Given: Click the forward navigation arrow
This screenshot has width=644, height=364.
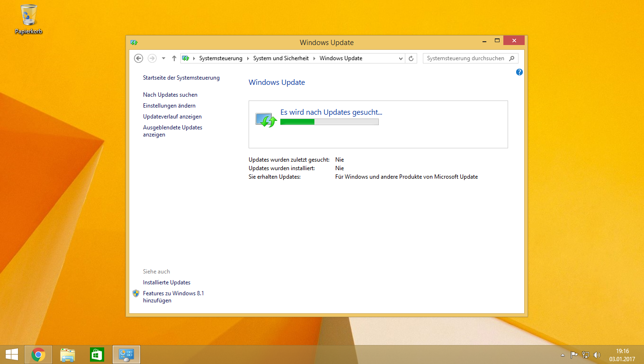Looking at the screenshot, I should [152, 58].
